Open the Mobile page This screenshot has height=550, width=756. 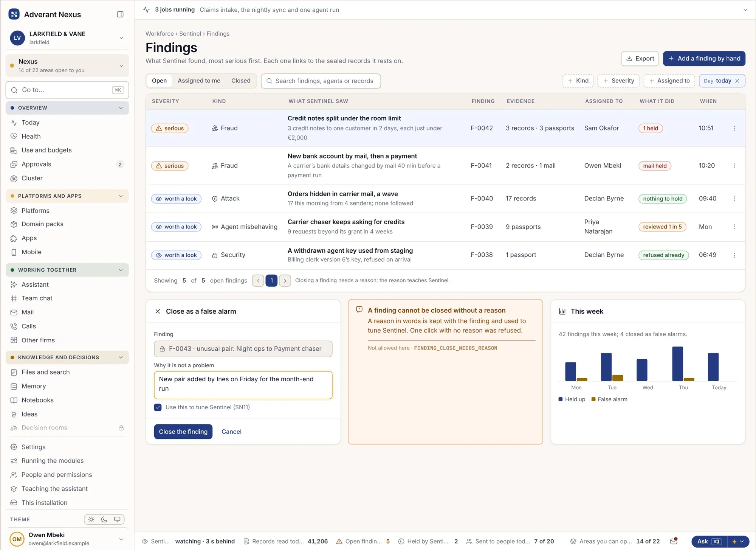pos(67,252)
